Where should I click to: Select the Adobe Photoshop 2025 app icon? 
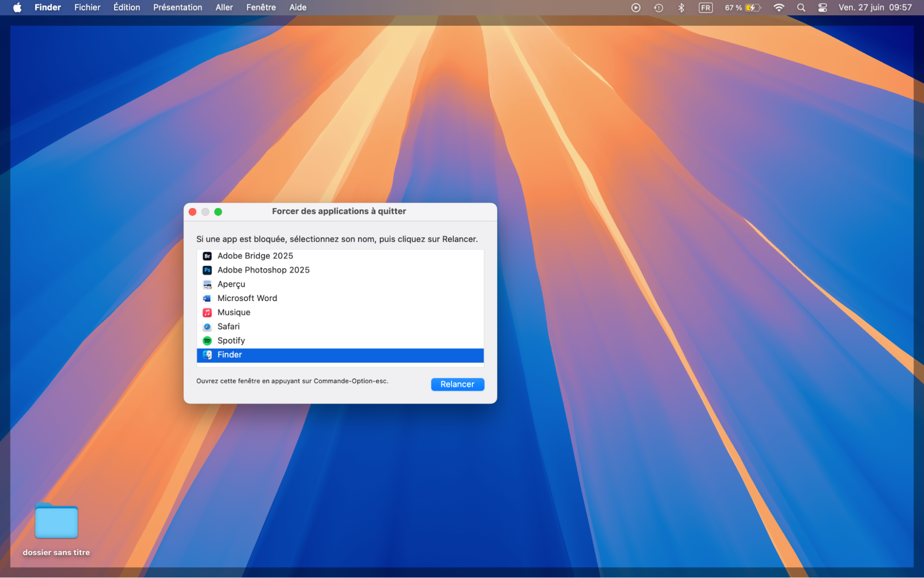point(207,270)
